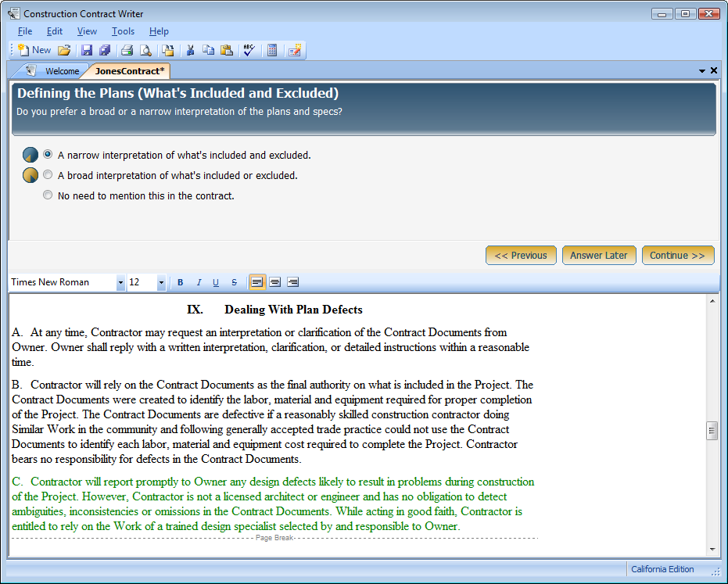Align text right

click(293, 282)
